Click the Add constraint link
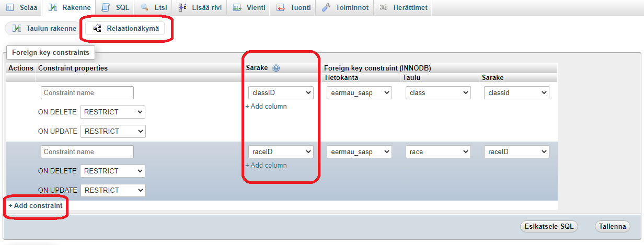Viewport: 644px width, 245px height. click(36, 205)
